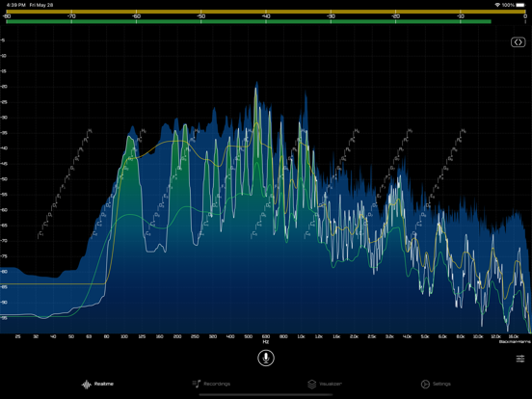Click the Fri May 28 date in status bar
532x399 pixels.
coord(41,5)
